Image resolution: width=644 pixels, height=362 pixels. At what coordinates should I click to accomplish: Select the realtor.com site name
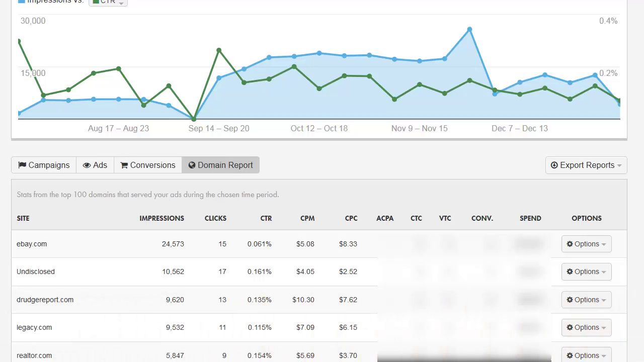34,355
